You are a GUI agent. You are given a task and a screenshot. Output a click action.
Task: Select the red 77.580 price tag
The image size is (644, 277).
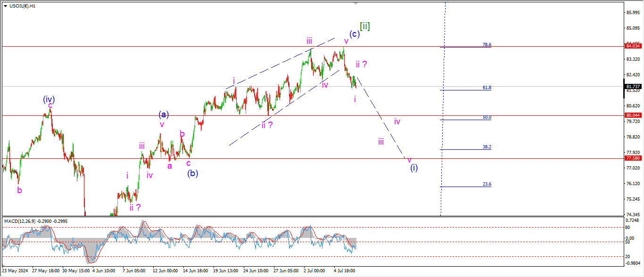[632, 159]
